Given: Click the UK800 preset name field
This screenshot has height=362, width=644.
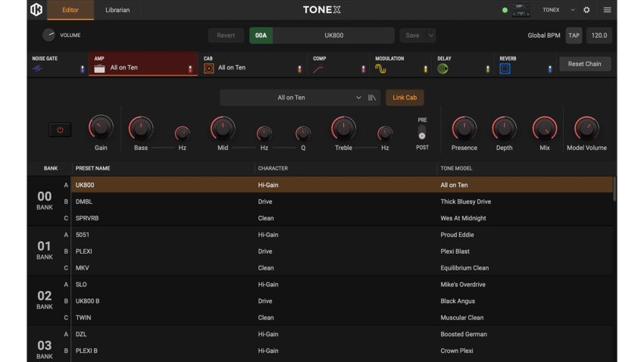Looking at the screenshot, I should coord(333,36).
